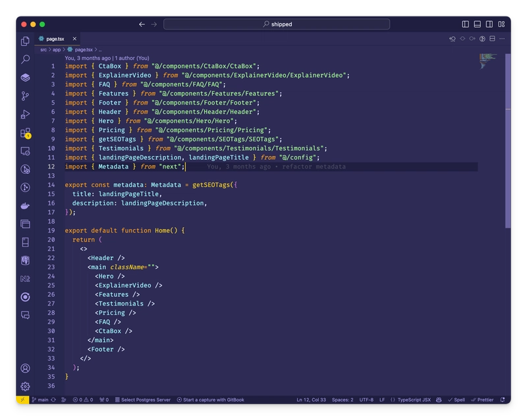Open the Explorer view in activity bar

[x=25, y=41]
